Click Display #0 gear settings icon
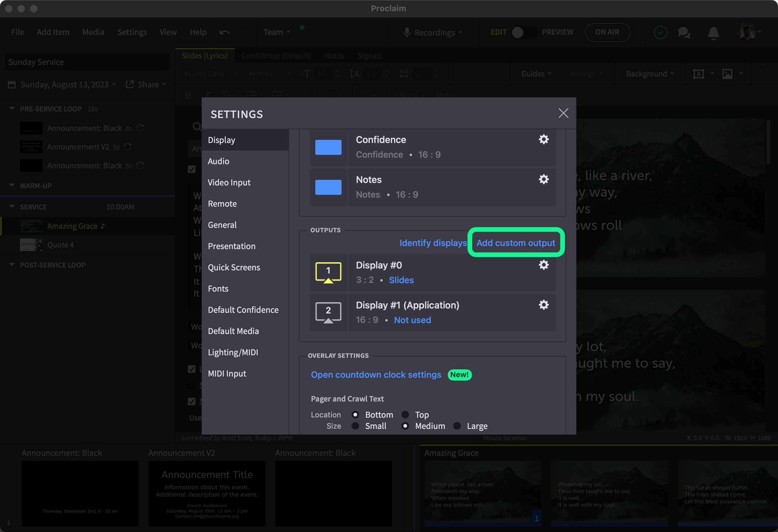Screen dimensions: 778x532 tap(543, 265)
